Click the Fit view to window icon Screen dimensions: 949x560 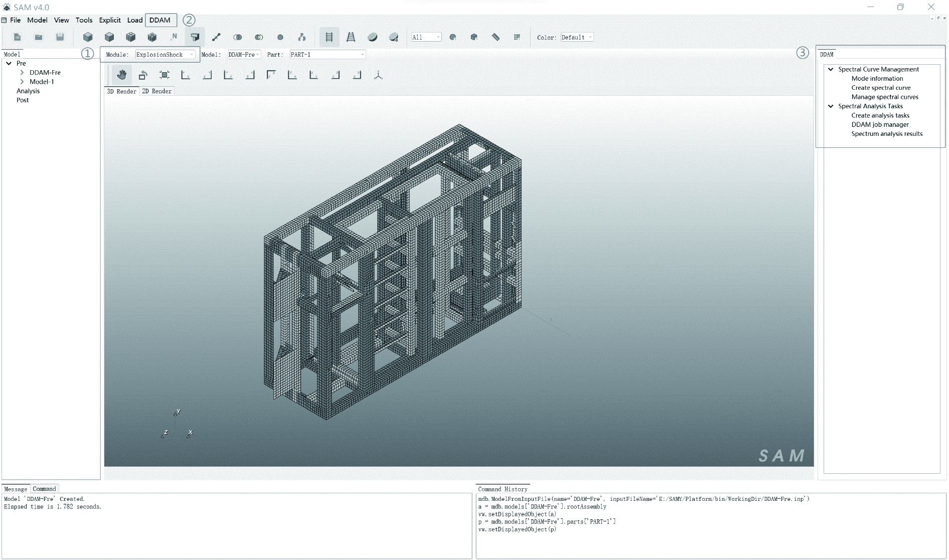(x=165, y=75)
